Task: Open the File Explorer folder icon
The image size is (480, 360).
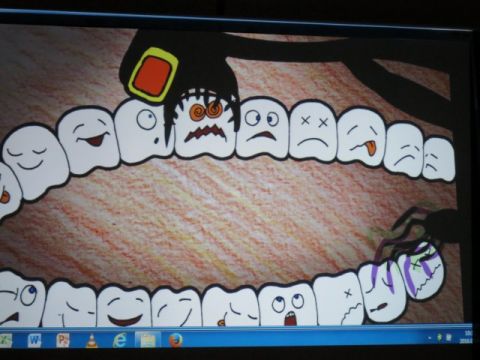Action: (x=148, y=341)
